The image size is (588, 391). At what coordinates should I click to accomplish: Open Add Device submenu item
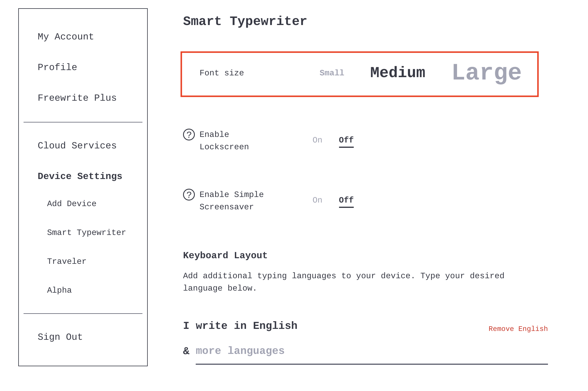click(x=72, y=203)
